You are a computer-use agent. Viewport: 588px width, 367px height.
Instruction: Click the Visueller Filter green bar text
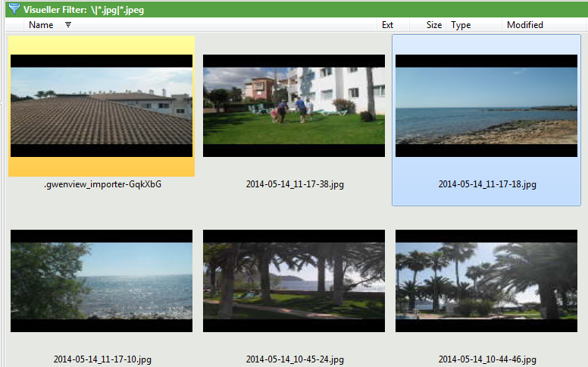coord(83,9)
